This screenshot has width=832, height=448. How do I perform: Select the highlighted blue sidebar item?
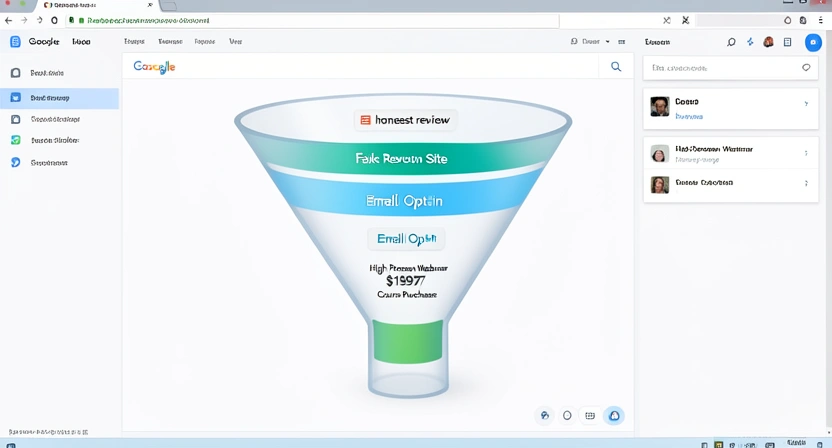[x=59, y=98]
